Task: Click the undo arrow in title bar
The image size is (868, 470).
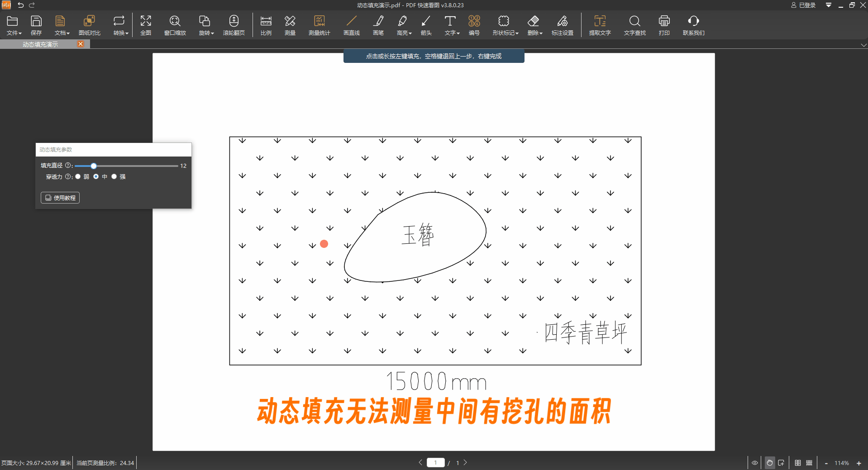Action: click(21, 5)
